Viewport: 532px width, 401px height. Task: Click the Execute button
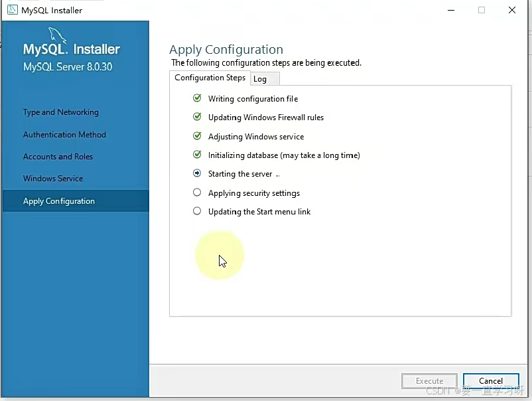click(x=429, y=380)
